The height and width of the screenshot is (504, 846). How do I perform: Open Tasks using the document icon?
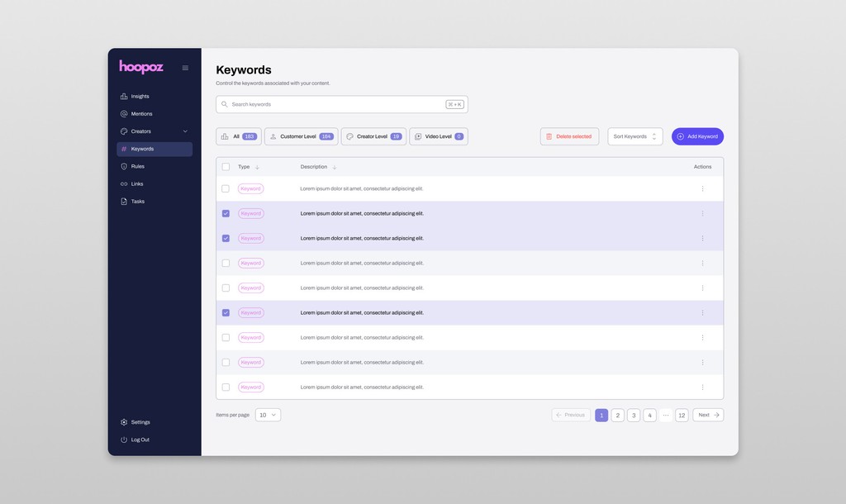[x=123, y=201]
